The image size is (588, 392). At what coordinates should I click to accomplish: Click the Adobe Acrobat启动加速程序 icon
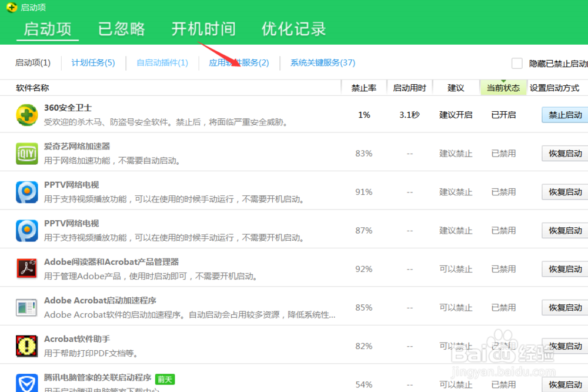(26, 307)
